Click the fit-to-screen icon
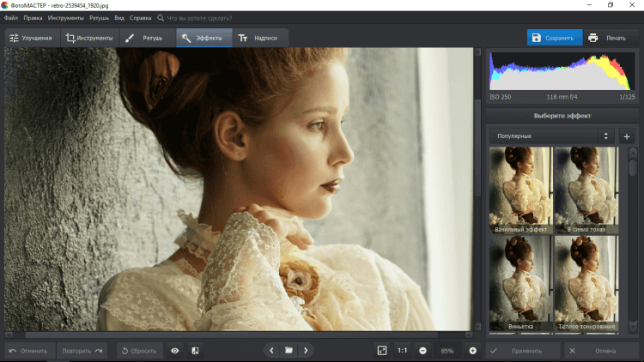This screenshot has width=644, height=362. coord(382,351)
